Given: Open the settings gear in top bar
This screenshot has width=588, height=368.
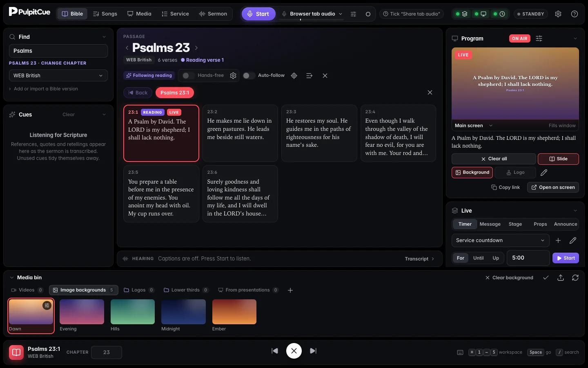Looking at the screenshot, I should pos(558,14).
